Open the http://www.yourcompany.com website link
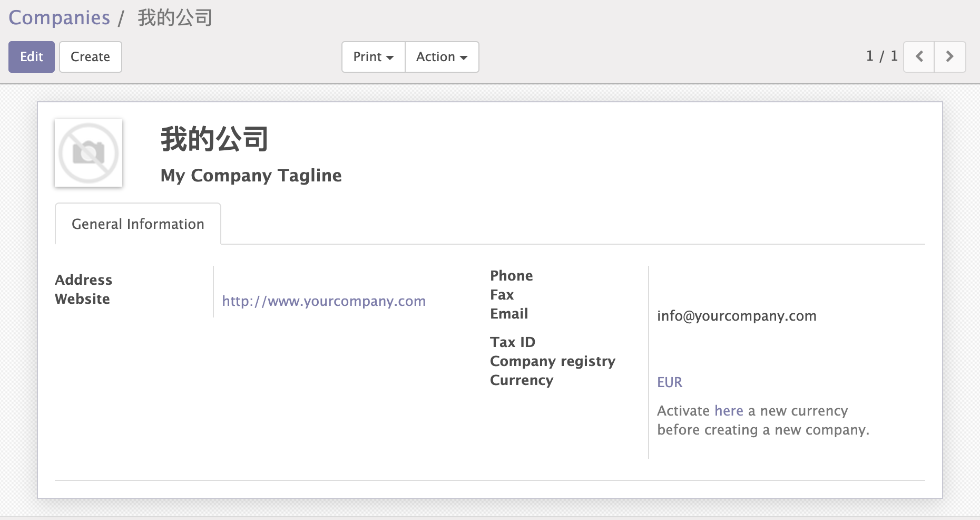This screenshot has height=520, width=980. [x=324, y=301]
